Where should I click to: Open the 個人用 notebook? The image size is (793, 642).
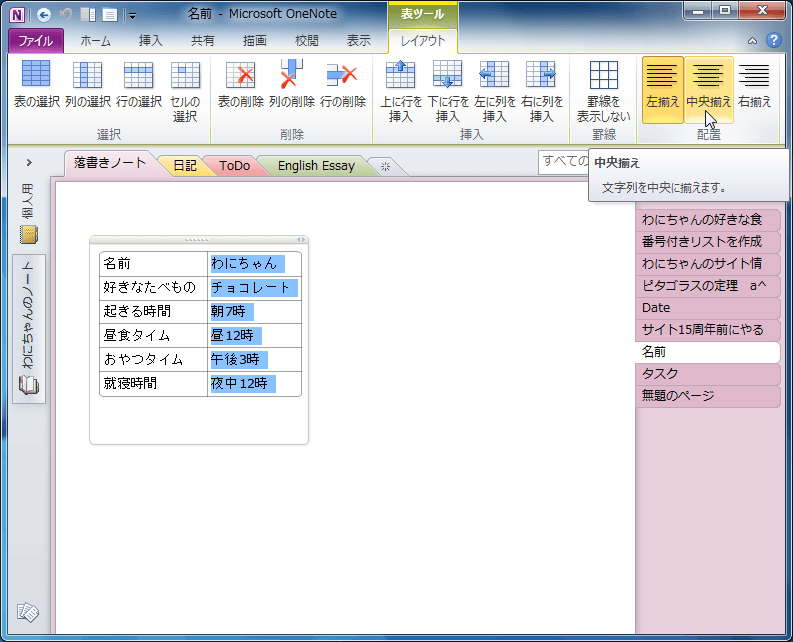point(29,213)
